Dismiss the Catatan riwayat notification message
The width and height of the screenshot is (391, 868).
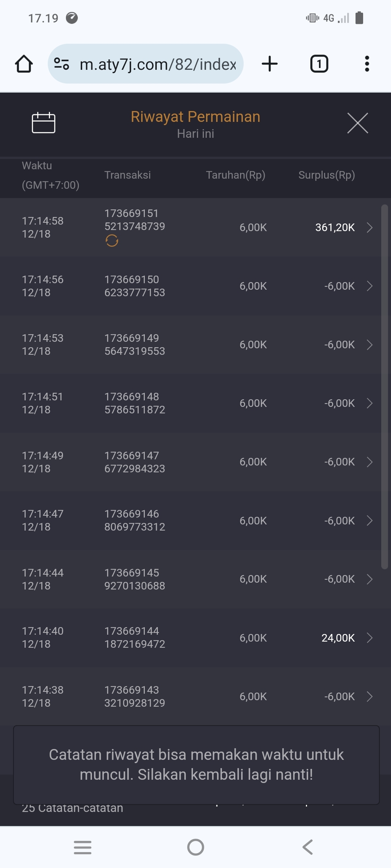[196, 765]
